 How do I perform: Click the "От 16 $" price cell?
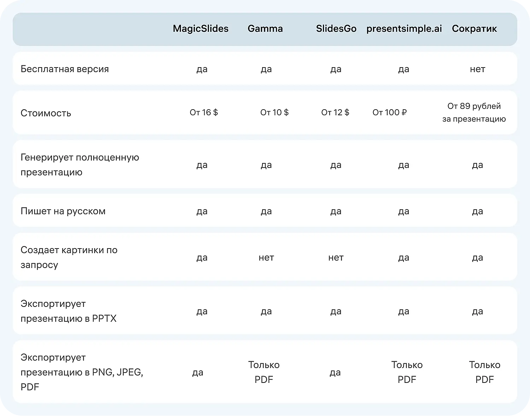pos(204,112)
